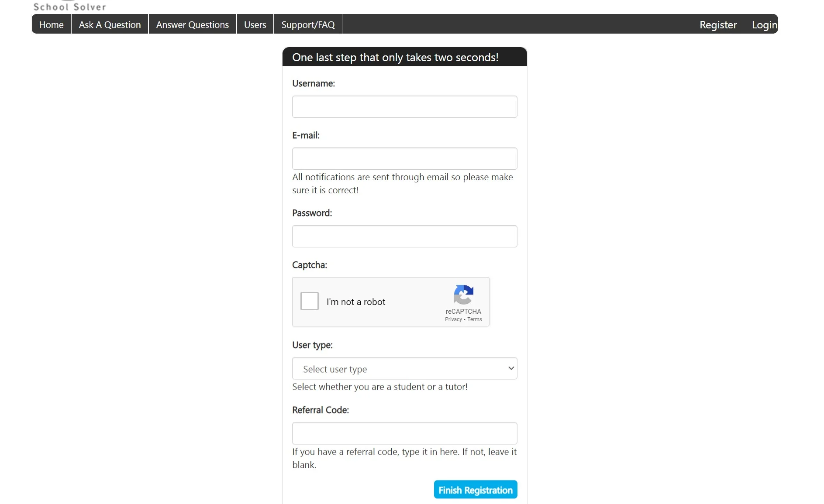Click the 'All notifications are sent through email' note
The width and height of the screenshot is (824, 504).
coord(402,183)
